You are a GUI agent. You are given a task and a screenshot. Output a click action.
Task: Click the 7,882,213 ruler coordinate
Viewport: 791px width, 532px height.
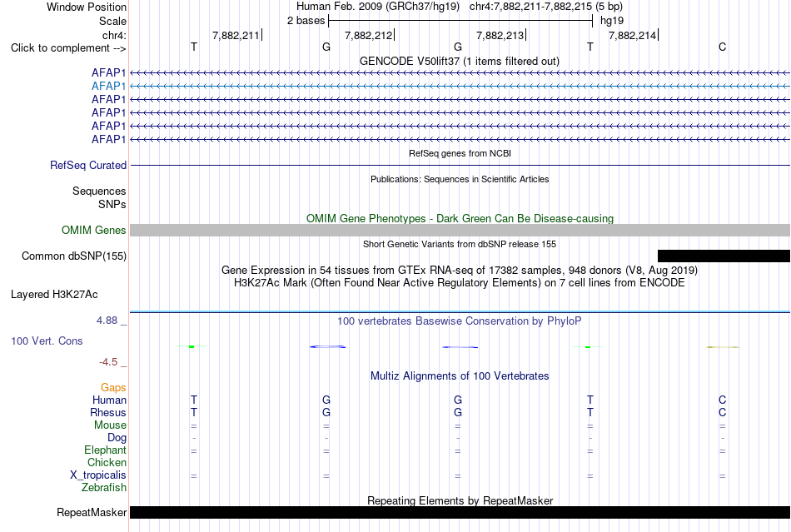(x=500, y=35)
